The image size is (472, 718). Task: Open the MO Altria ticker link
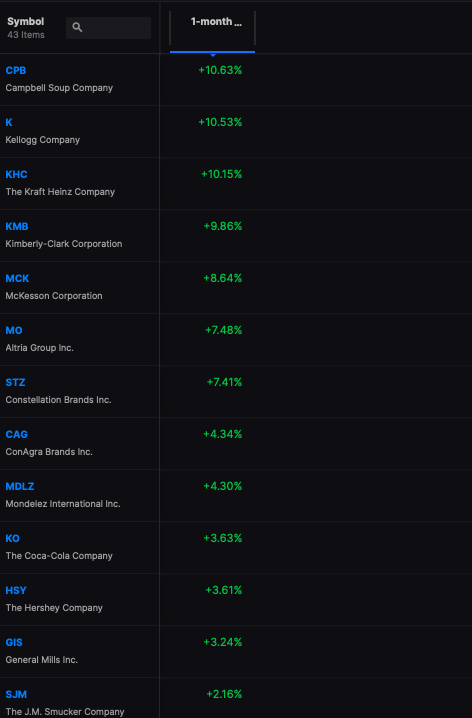[14, 331]
